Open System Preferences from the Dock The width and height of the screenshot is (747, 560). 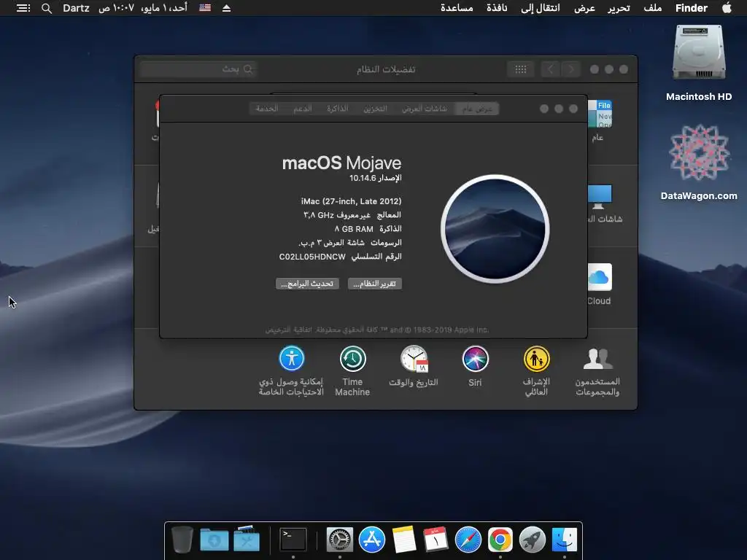(340, 540)
